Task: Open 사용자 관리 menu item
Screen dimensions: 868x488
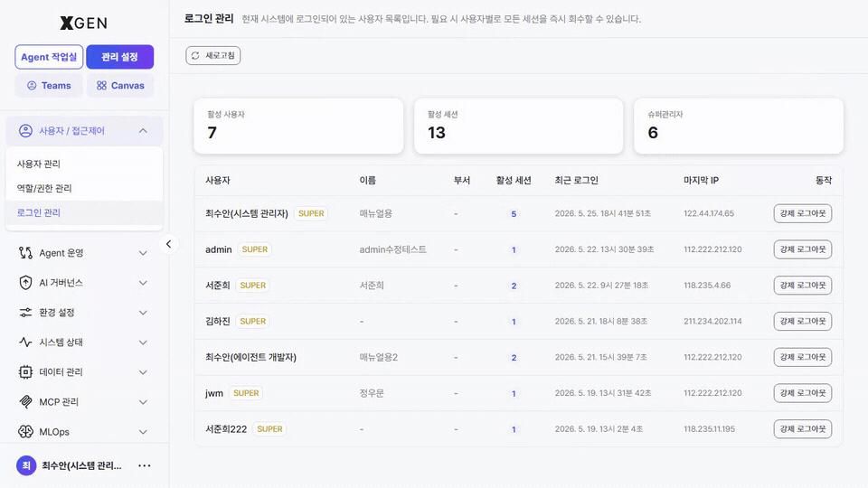Action: [x=84, y=164]
